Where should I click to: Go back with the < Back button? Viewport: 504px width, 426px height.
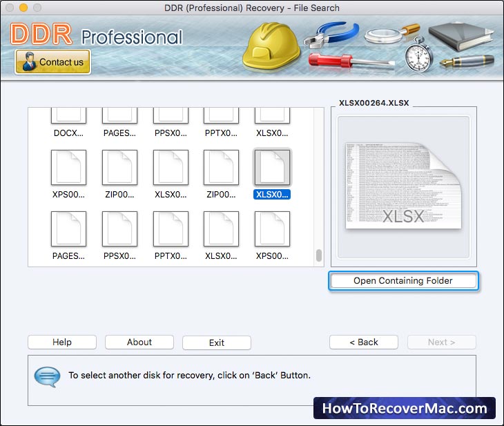364,342
